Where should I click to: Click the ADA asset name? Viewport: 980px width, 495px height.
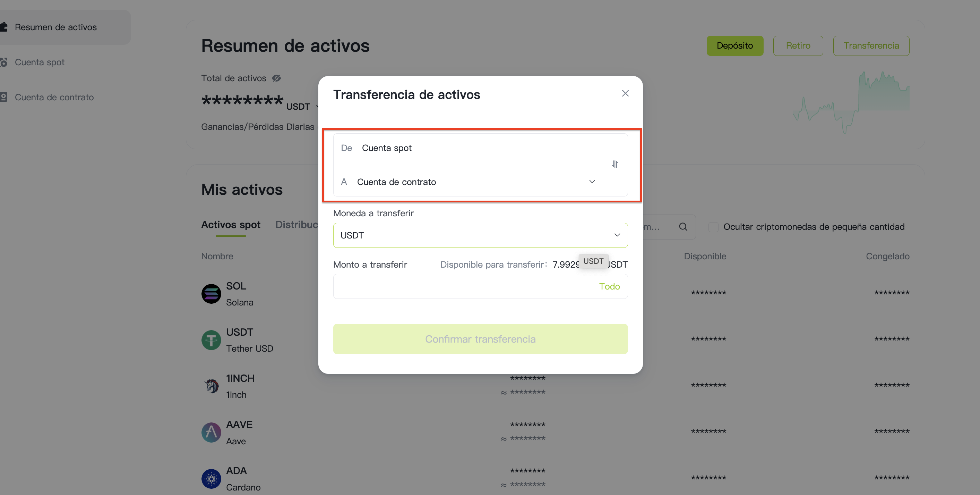pyautogui.click(x=236, y=471)
